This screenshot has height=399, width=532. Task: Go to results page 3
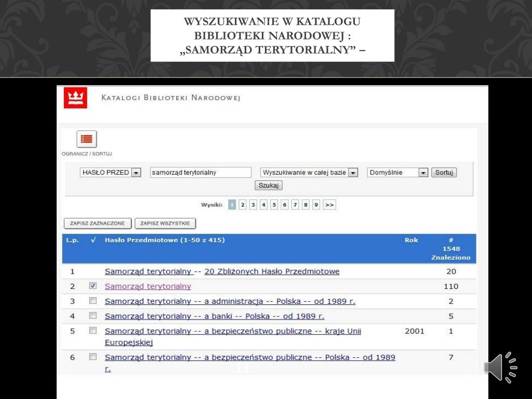click(253, 205)
